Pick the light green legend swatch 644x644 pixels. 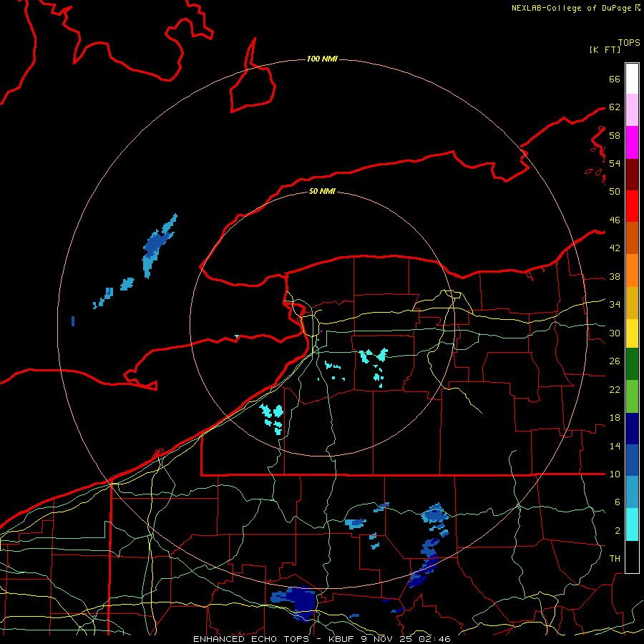(632, 396)
